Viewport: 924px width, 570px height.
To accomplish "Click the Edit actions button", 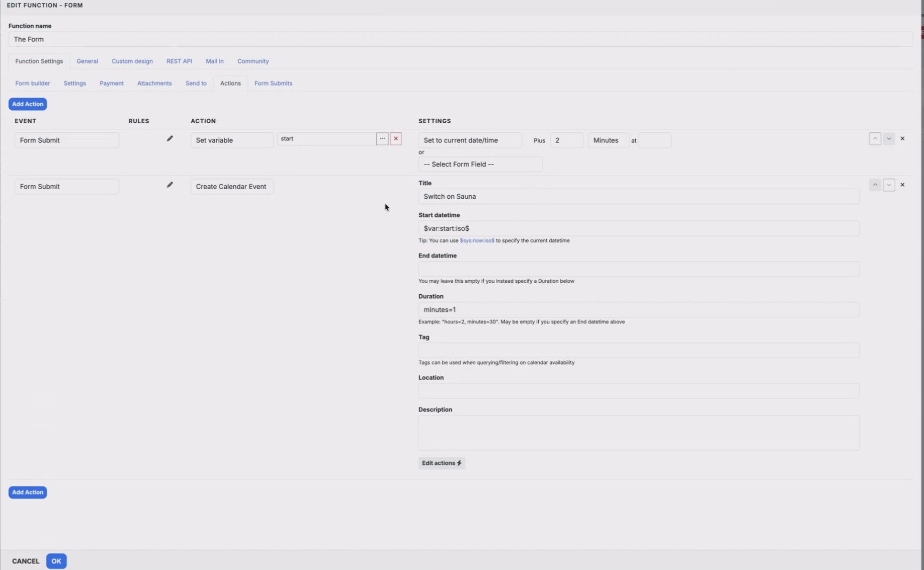I will 441,463.
